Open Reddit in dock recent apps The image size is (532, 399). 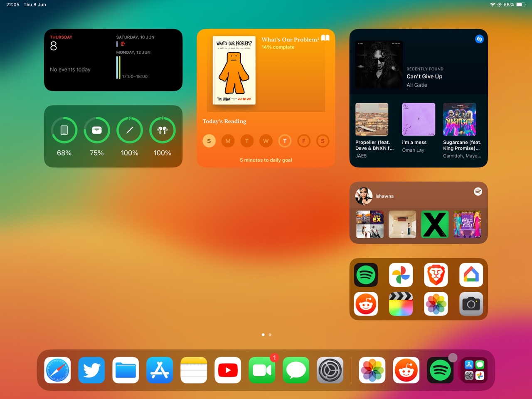406,370
